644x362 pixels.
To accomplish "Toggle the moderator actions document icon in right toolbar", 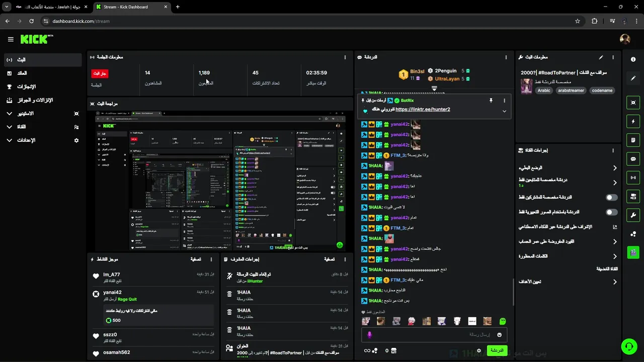I will click(633, 140).
